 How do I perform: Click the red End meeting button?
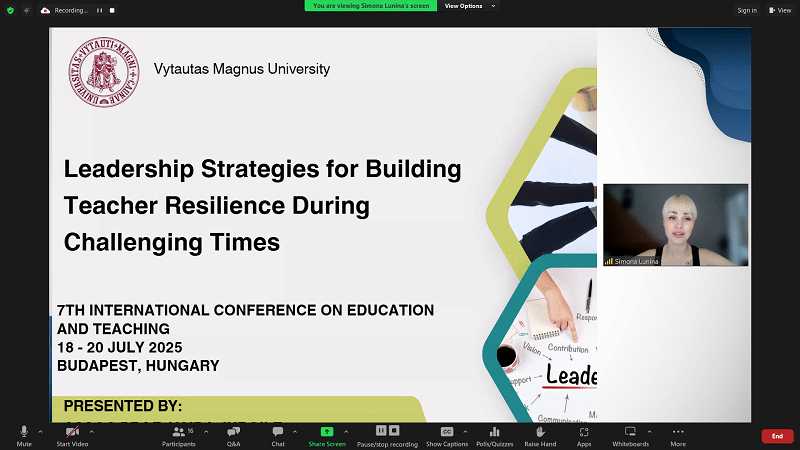pyautogui.click(x=777, y=436)
